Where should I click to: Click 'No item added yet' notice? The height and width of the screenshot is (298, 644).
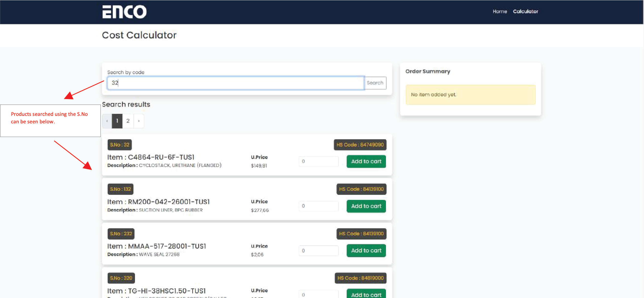pos(470,95)
